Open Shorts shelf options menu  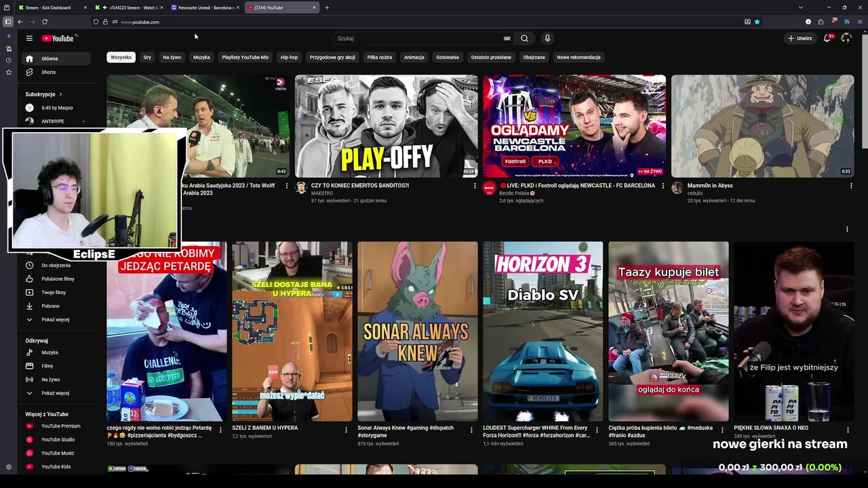(x=847, y=229)
